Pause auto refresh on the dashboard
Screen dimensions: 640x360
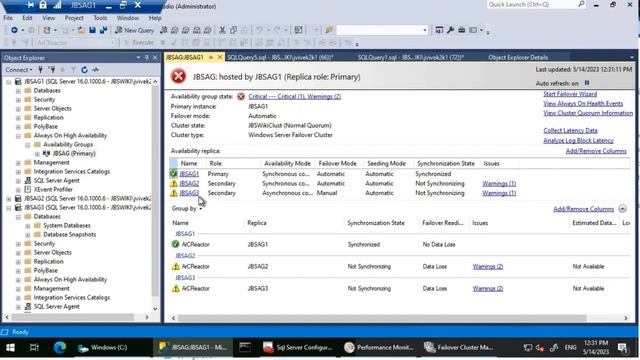pos(587,83)
